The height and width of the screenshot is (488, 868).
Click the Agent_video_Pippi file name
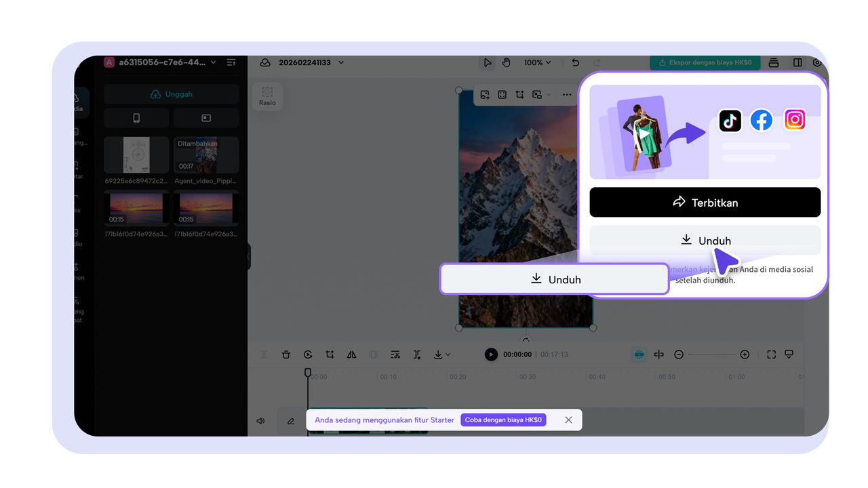click(x=206, y=181)
